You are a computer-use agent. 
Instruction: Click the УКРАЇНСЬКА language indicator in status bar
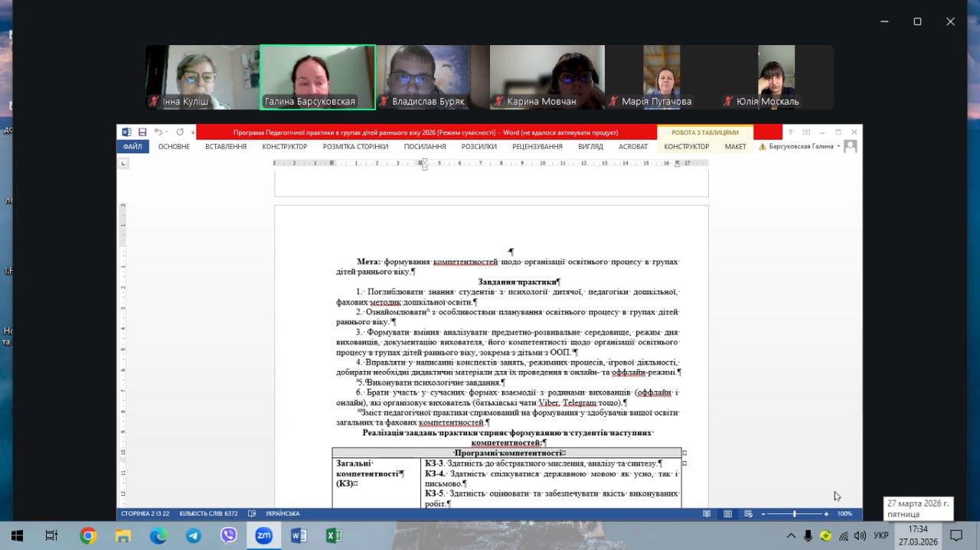282,514
